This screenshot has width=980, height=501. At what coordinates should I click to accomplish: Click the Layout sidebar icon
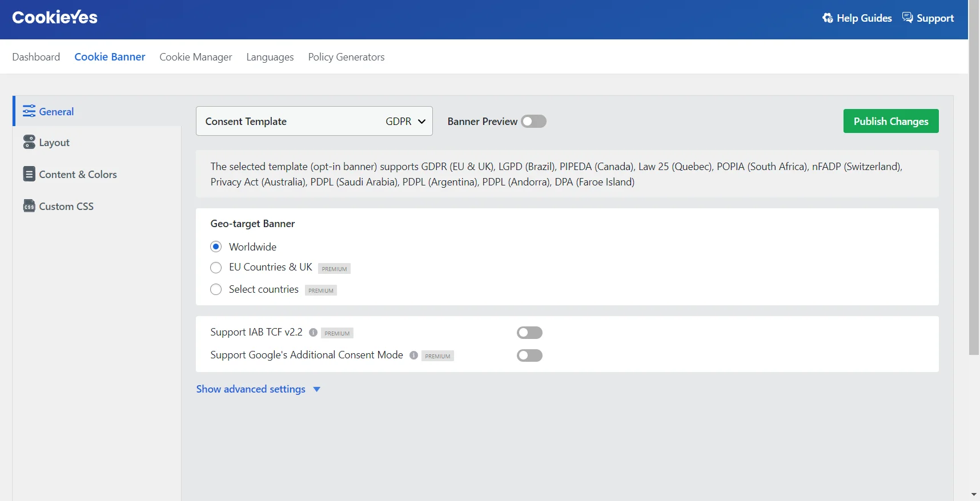[x=29, y=142]
